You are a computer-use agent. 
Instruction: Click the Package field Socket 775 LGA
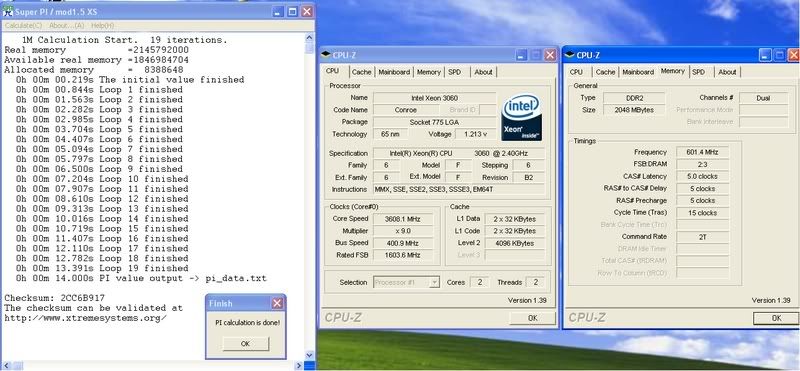coord(434,122)
